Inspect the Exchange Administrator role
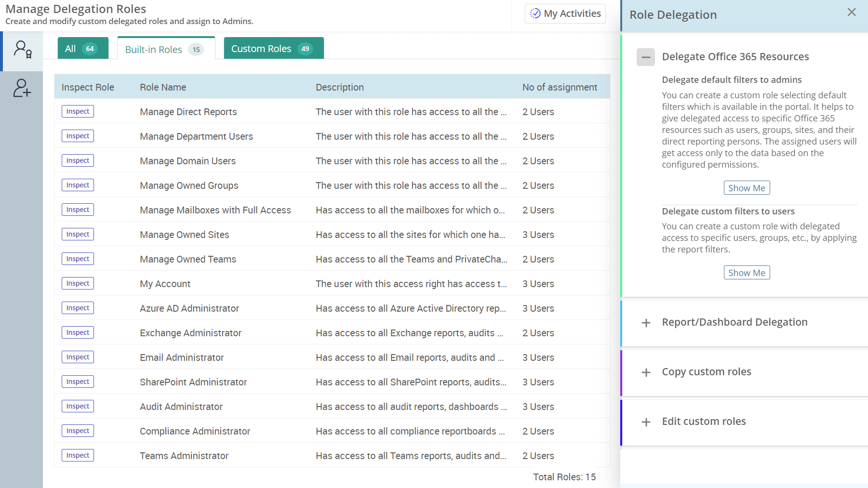868x488 pixels. click(78, 332)
